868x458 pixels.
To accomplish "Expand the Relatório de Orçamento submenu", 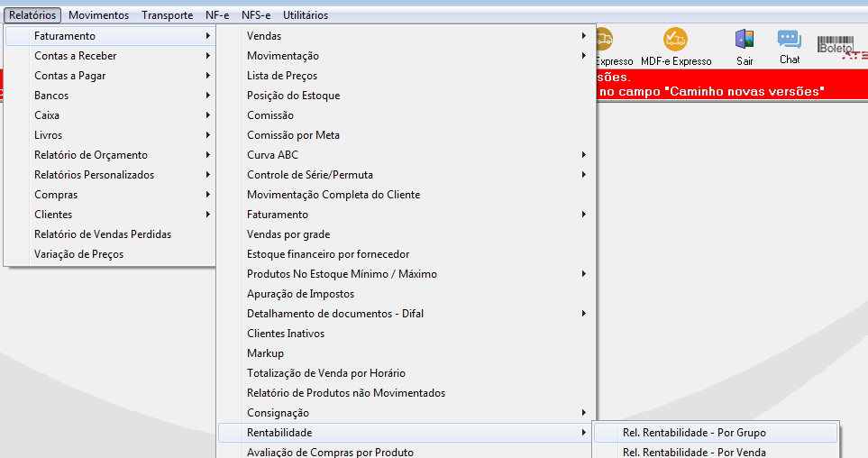I will coord(110,155).
